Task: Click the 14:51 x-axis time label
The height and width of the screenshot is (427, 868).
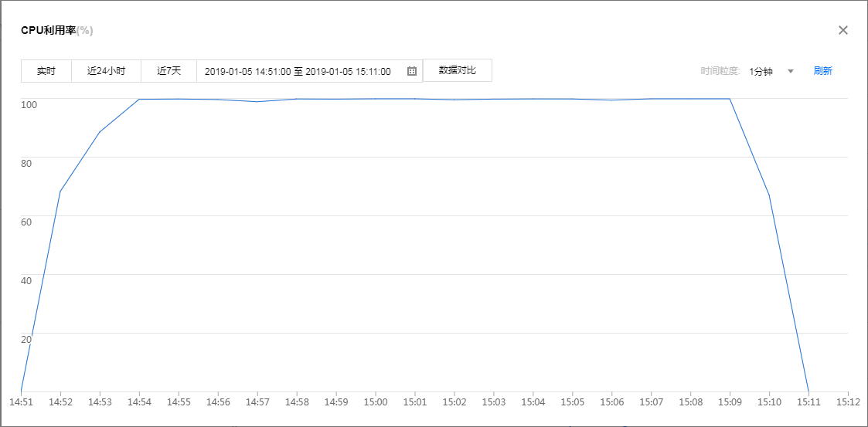Action: pos(21,402)
